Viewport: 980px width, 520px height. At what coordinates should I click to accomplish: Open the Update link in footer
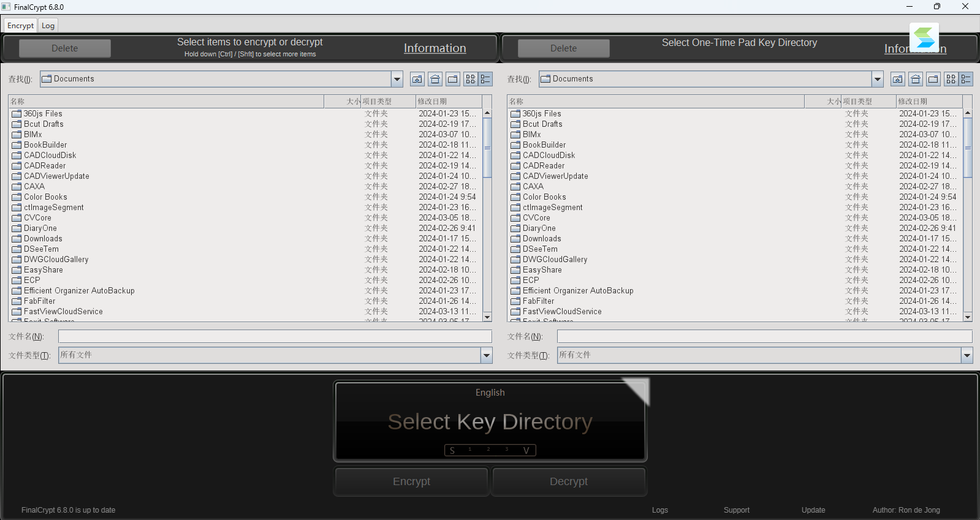tap(813, 510)
